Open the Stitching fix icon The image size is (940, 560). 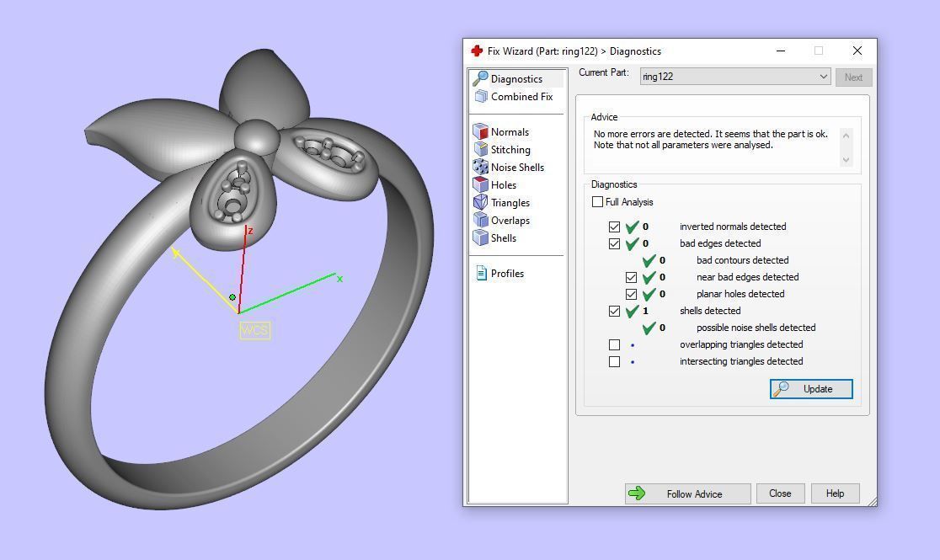[x=481, y=149]
